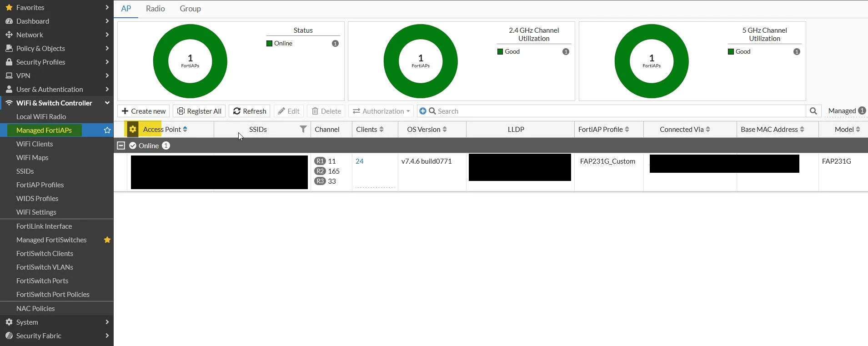Click the Refresh button

point(250,111)
